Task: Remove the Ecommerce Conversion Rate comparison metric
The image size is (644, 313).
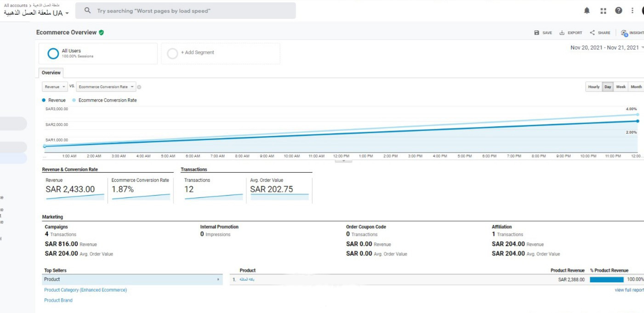Action: coord(139,87)
